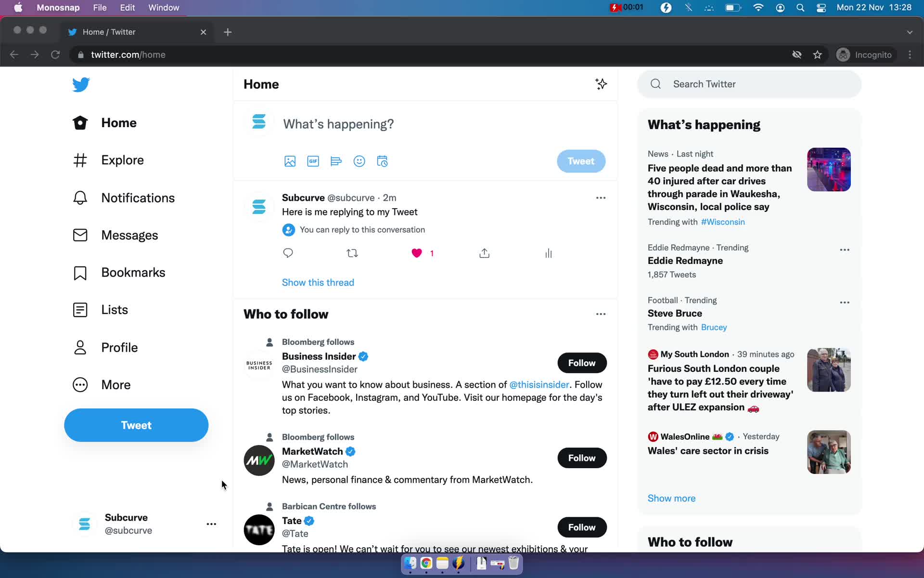The image size is (924, 578).
Task: Click Show this thread link
Action: pyautogui.click(x=318, y=283)
